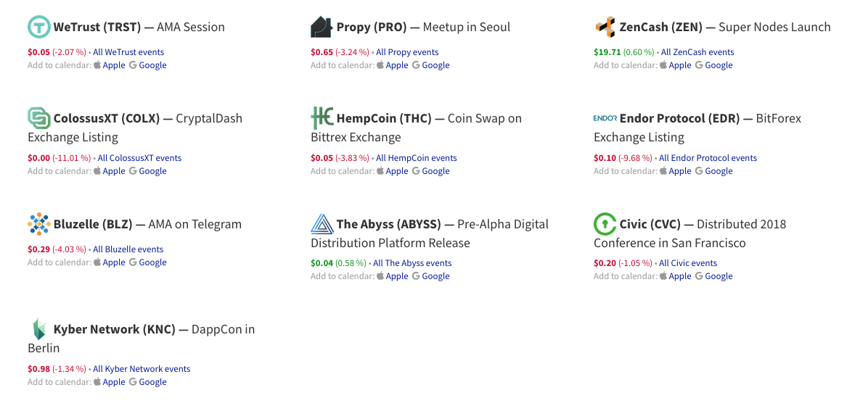Open All ZenCash events link
The height and width of the screenshot is (419, 868).
(x=697, y=52)
